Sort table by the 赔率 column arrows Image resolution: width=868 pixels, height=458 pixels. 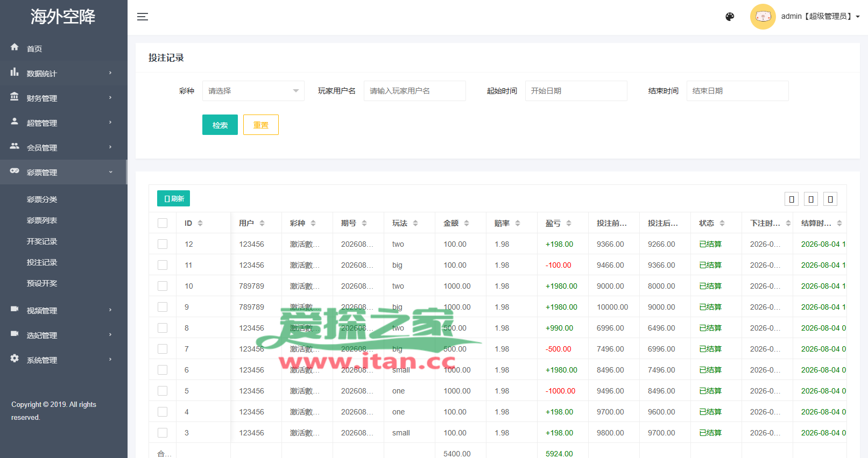(518, 223)
